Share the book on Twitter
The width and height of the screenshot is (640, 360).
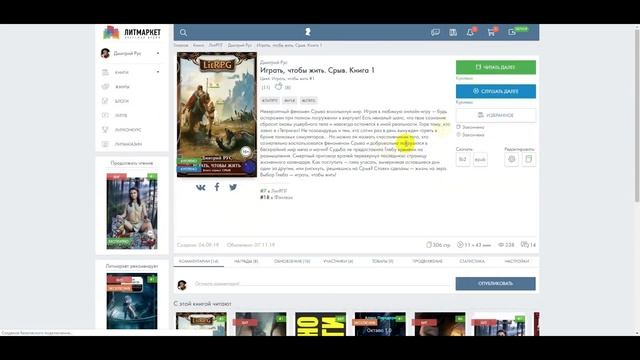[x=233, y=187]
